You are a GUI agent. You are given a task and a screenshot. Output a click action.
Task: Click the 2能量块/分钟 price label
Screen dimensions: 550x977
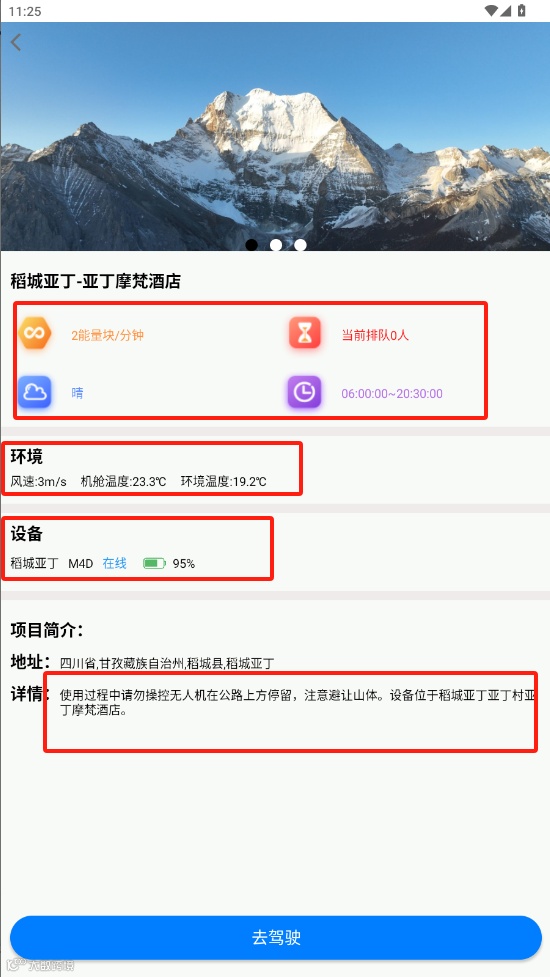tap(108, 335)
